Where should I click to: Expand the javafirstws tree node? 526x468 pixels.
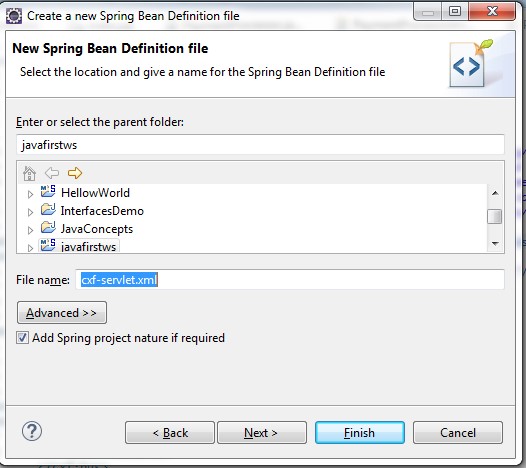click(30, 248)
